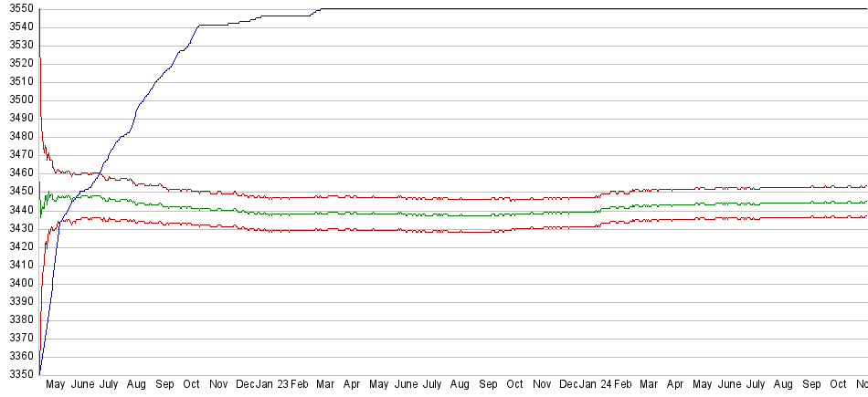
Task: Select the first "Apr" label on the x-axis
Action: pyautogui.click(x=352, y=385)
